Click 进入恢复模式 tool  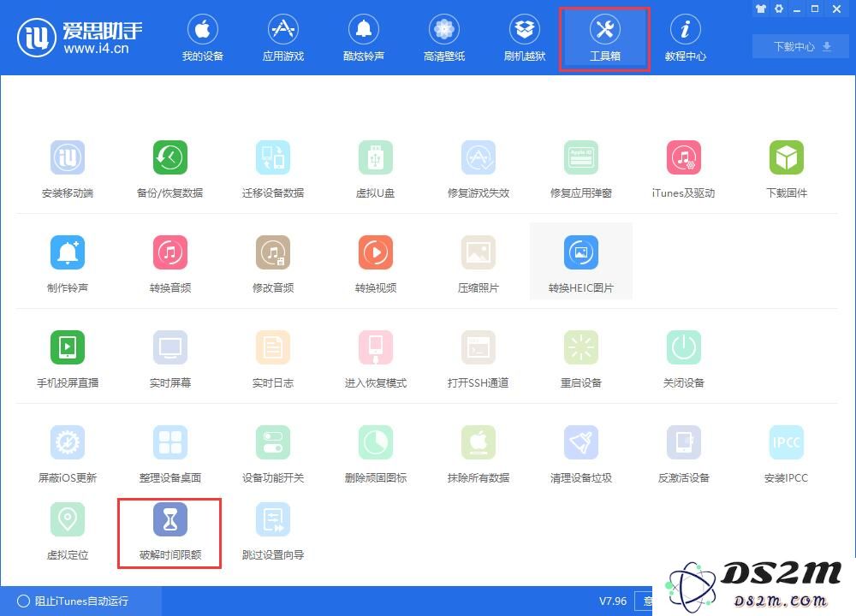375,359
